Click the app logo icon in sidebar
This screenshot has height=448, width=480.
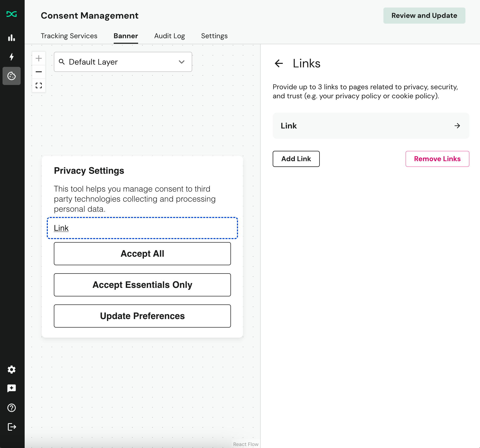12,14
